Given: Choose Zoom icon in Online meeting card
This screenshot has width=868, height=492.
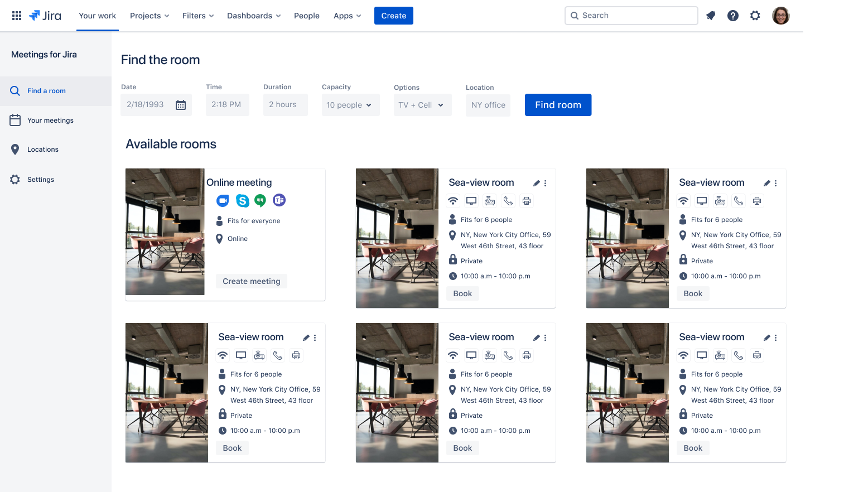Looking at the screenshot, I should [223, 200].
